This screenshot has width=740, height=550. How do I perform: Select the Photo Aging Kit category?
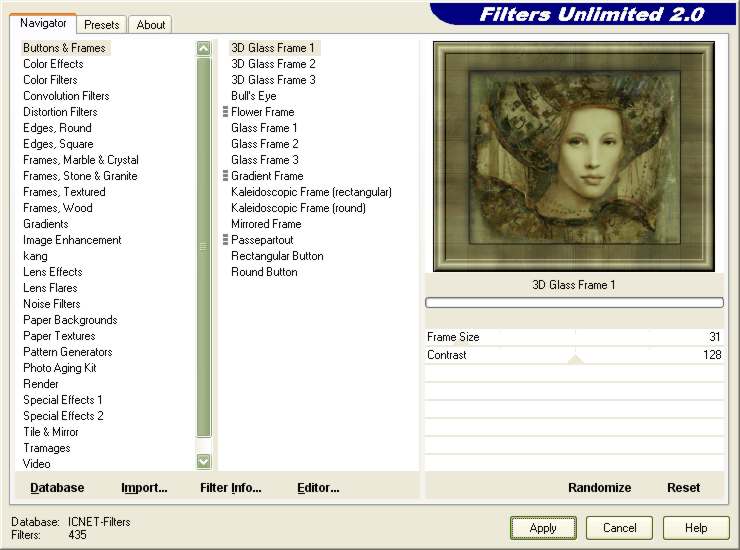[x=60, y=368]
